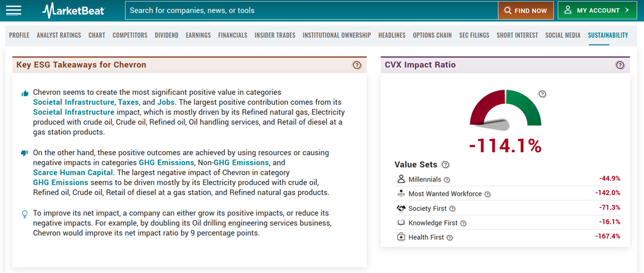
Task: Click the impact ratio gauge chart
Action: pyautogui.click(x=505, y=109)
